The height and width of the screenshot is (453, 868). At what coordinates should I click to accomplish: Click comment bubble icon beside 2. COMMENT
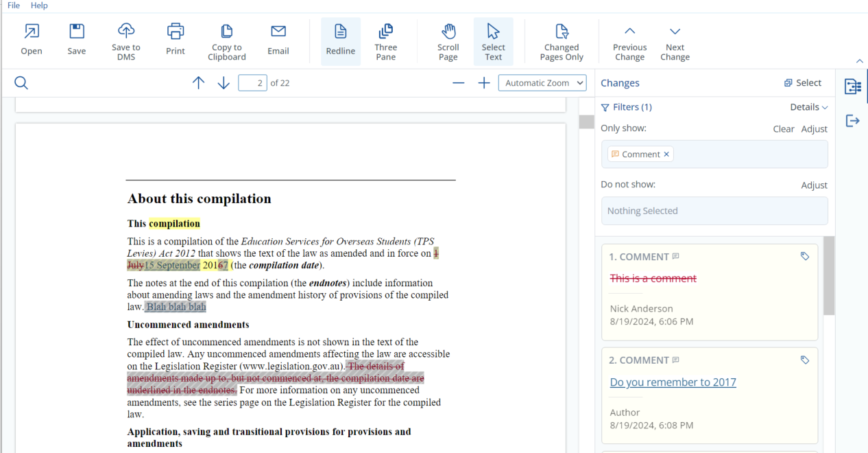(x=676, y=360)
